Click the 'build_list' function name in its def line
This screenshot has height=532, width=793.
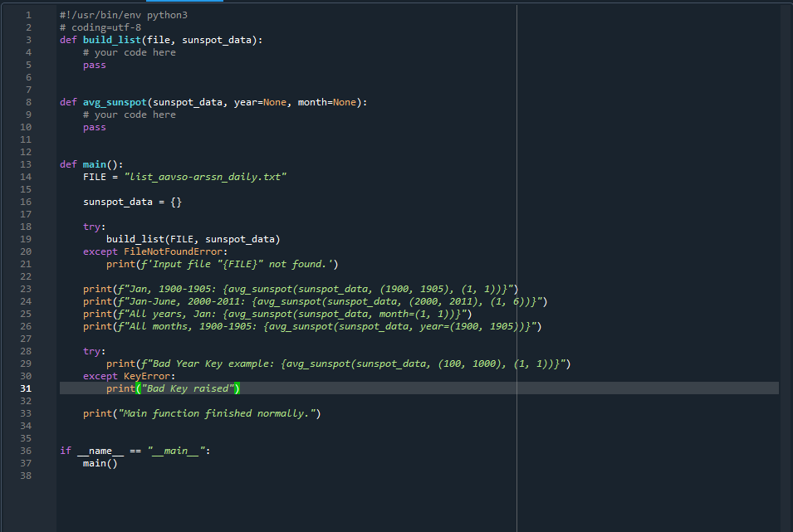click(x=112, y=40)
